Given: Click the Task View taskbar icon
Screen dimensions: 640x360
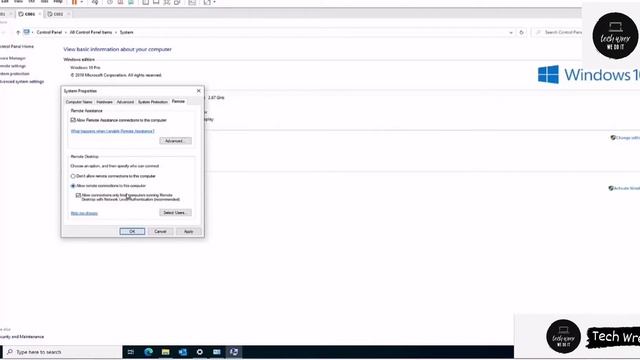Looking at the screenshot, I should tap(131, 352).
